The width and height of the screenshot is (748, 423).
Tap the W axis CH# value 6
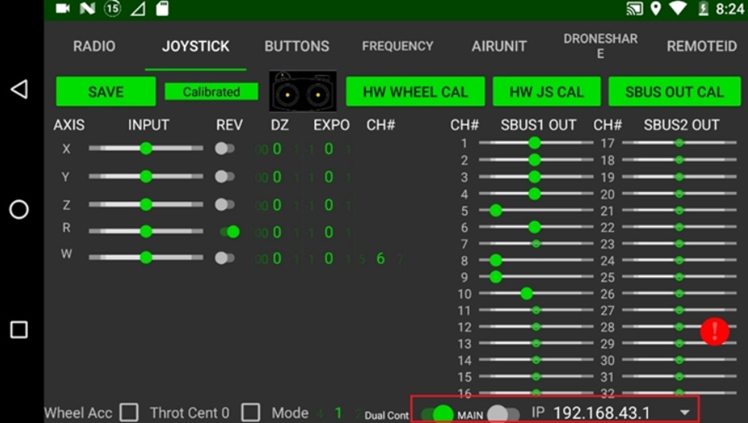point(380,258)
